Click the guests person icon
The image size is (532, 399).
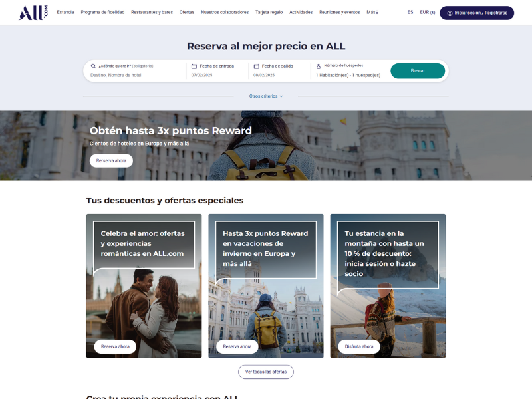point(319,66)
